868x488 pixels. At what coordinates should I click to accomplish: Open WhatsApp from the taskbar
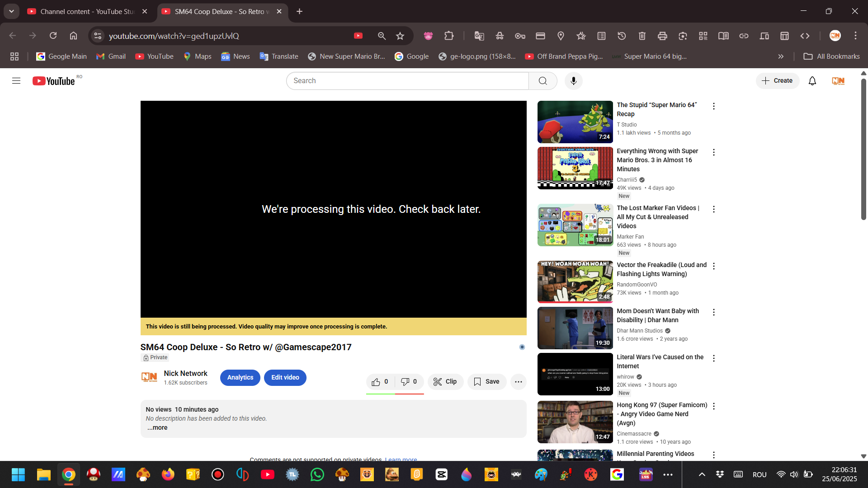[x=317, y=474]
